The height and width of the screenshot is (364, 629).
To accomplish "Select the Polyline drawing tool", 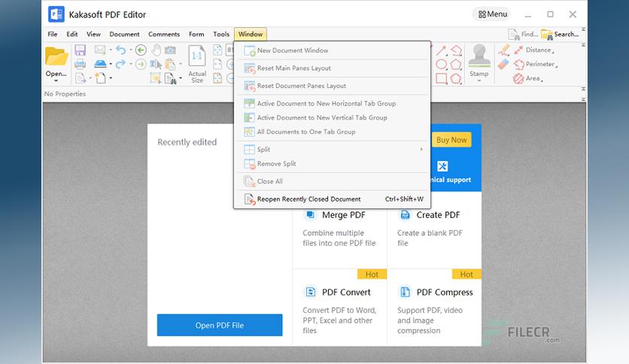I will [x=456, y=50].
